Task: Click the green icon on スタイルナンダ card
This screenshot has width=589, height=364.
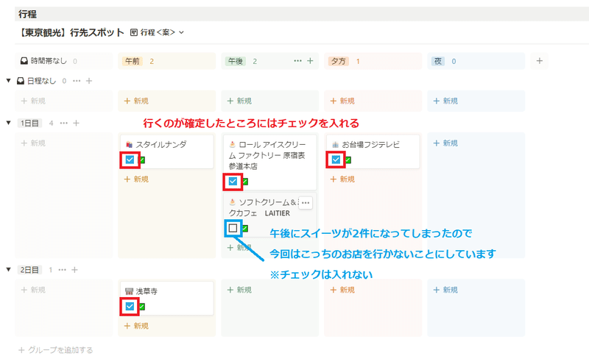Action: pyautogui.click(x=142, y=160)
